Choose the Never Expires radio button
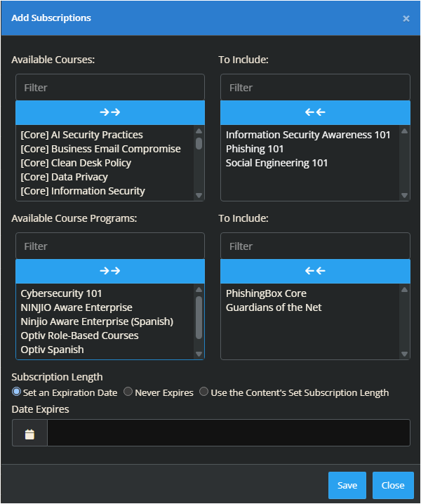Viewport: 421px width, 504px height. point(128,392)
